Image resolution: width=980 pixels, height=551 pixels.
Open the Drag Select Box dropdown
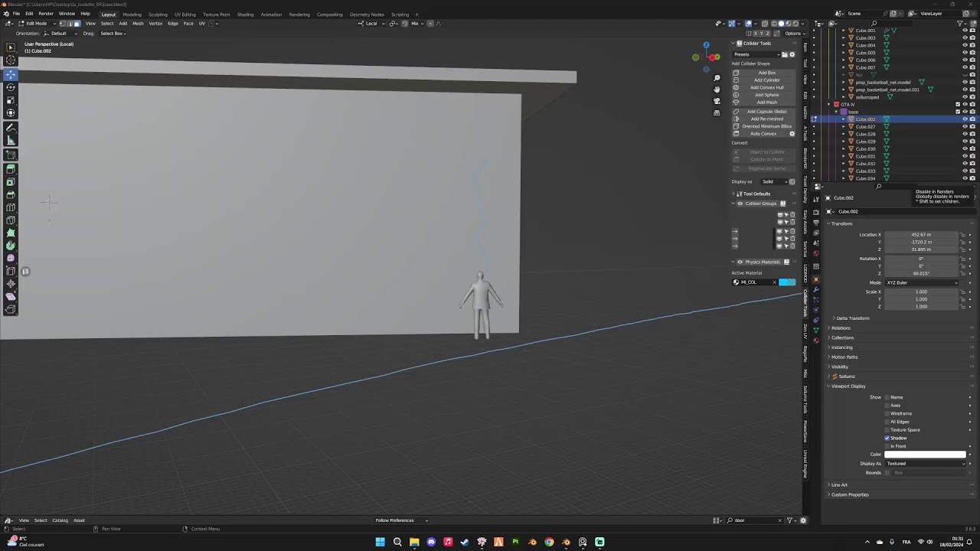pos(113,33)
